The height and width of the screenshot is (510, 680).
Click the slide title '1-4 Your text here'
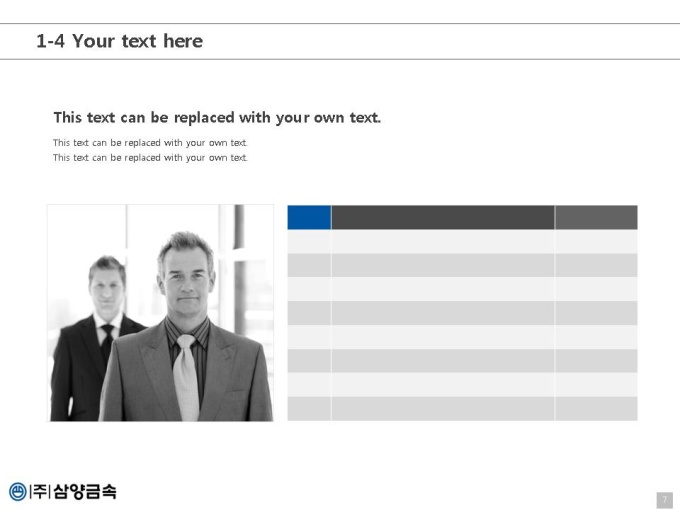click(x=120, y=41)
